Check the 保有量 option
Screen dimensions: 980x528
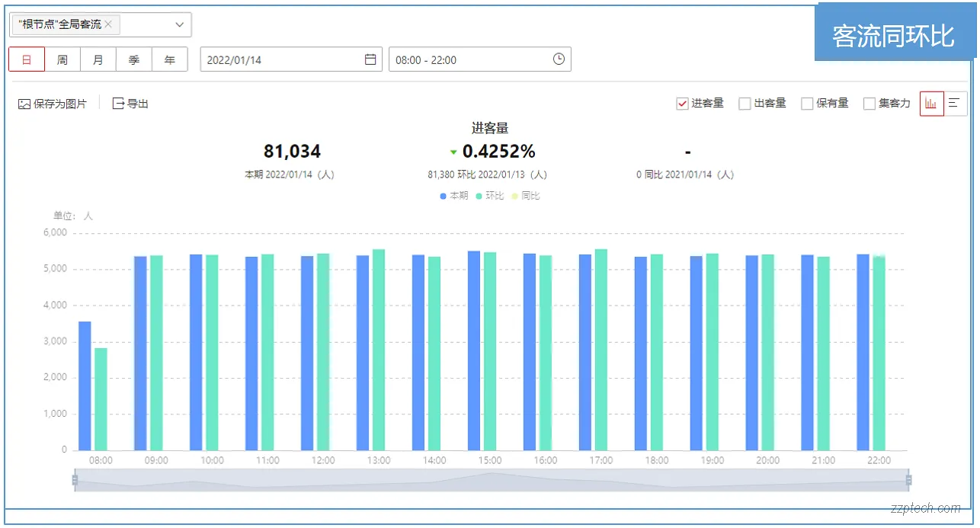coord(807,103)
